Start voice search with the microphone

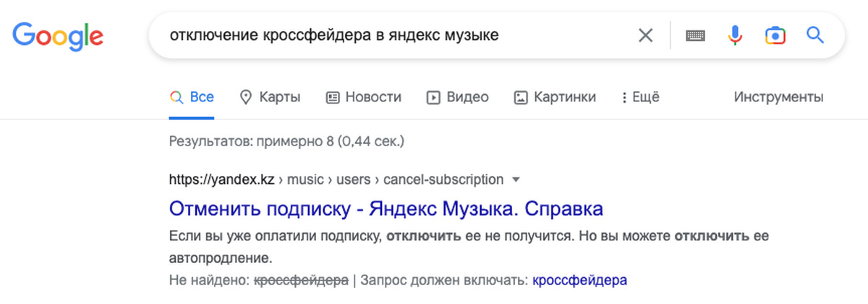point(735,35)
